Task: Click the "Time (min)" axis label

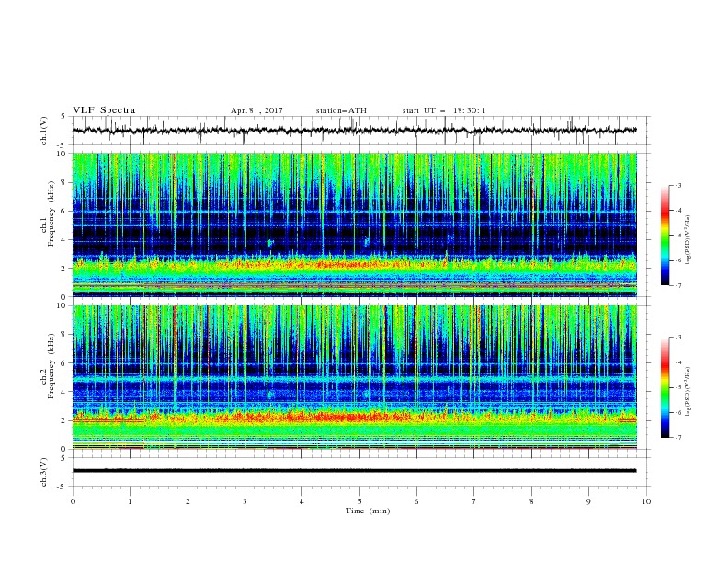Action: click(368, 511)
